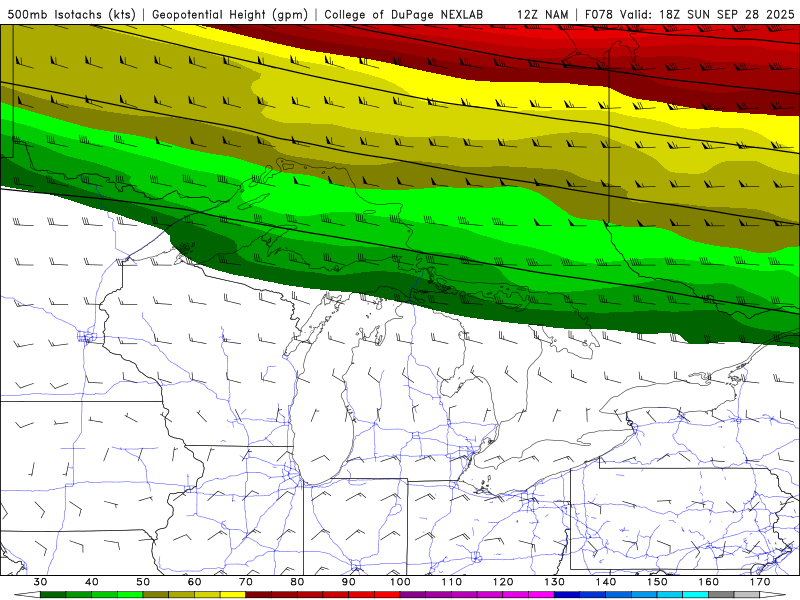Click the 170 value on the legend
The image size is (800, 600).
click(760, 582)
